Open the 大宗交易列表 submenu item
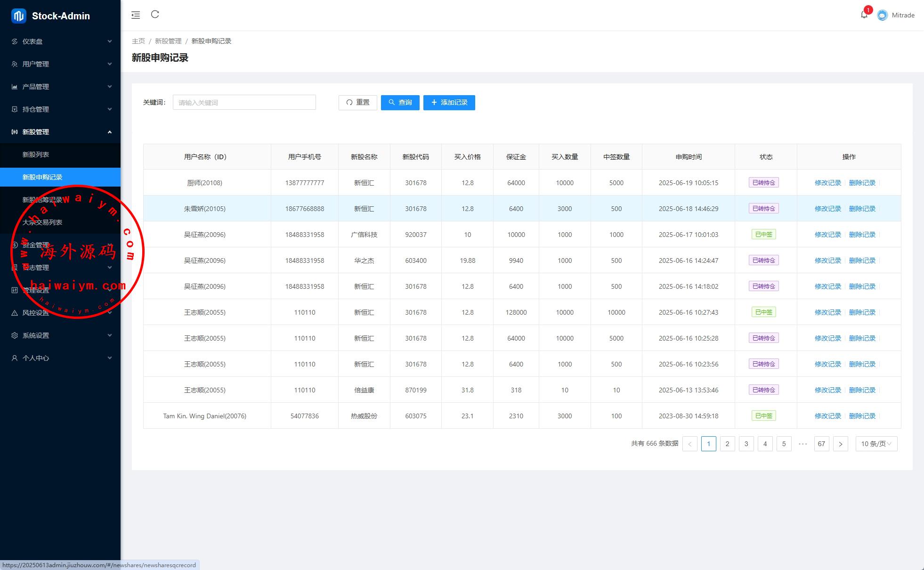The width and height of the screenshot is (924, 570). (x=42, y=222)
